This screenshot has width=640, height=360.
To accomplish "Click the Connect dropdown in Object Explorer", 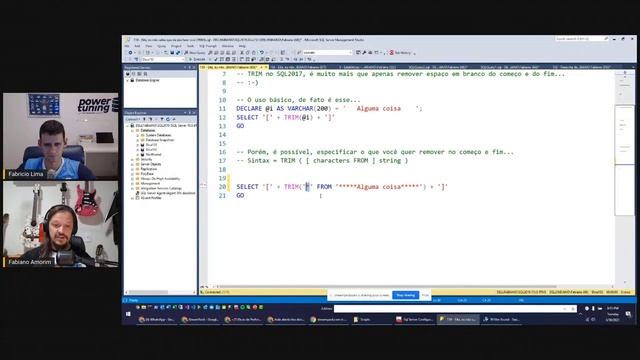I will point(132,119).
